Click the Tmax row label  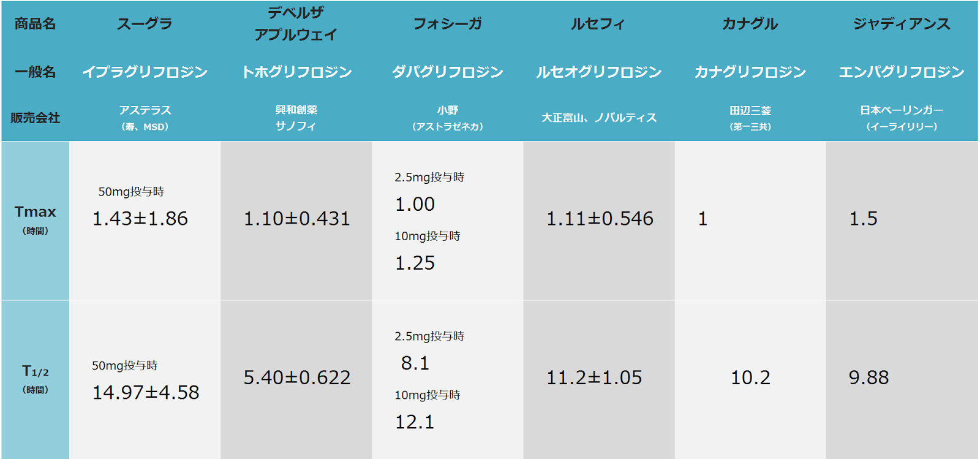pyautogui.click(x=35, y=219)
